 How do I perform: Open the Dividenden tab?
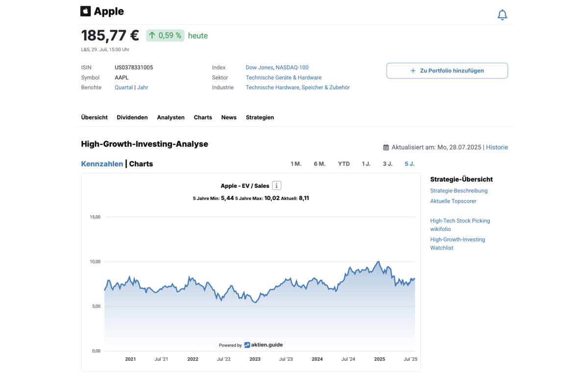[132, 118]
